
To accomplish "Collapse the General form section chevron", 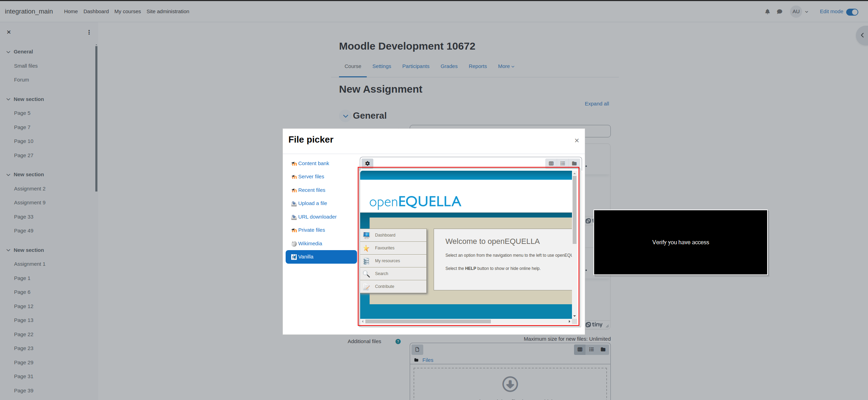I will click(x=345, y=116).
